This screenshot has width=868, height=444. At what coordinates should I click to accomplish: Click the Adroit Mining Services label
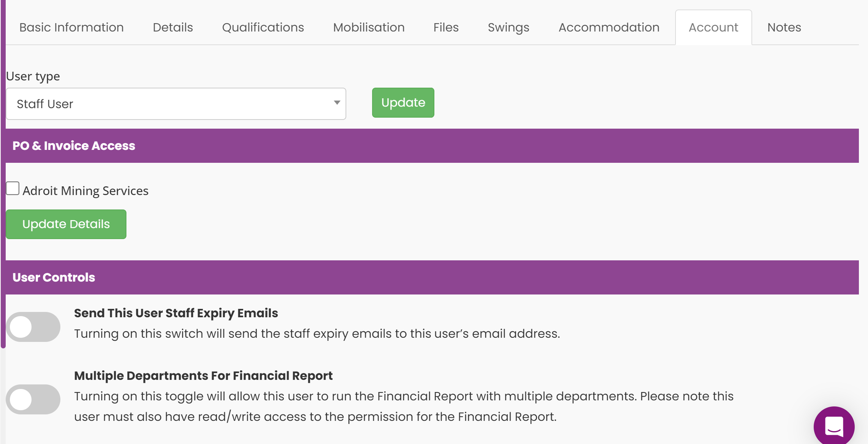[x=85, y=191]
